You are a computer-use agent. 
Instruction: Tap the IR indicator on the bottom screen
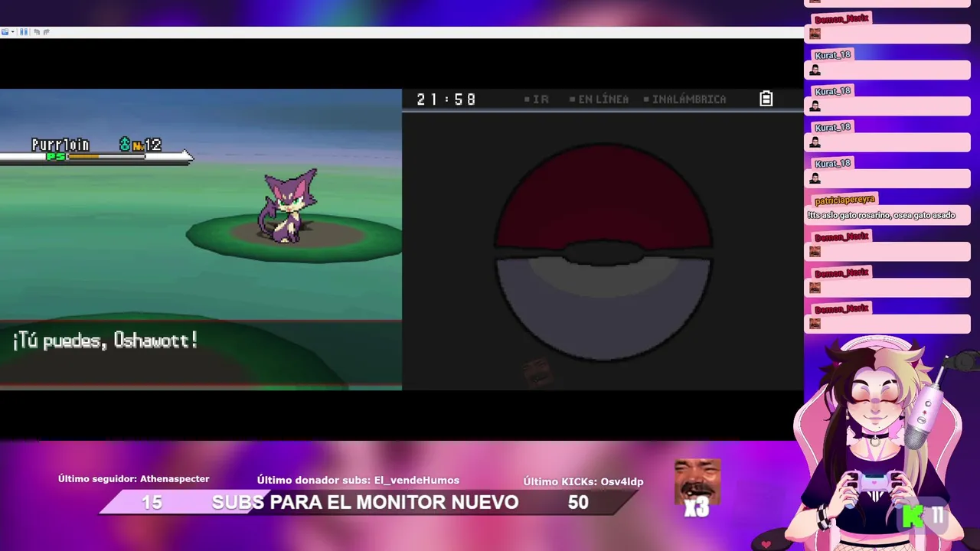[537, 99]
